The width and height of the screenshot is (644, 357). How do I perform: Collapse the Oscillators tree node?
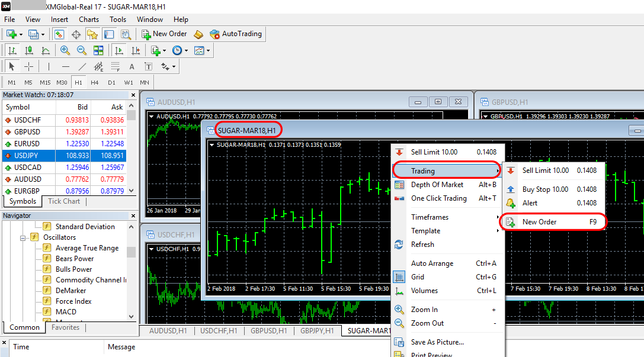point(23,237)
